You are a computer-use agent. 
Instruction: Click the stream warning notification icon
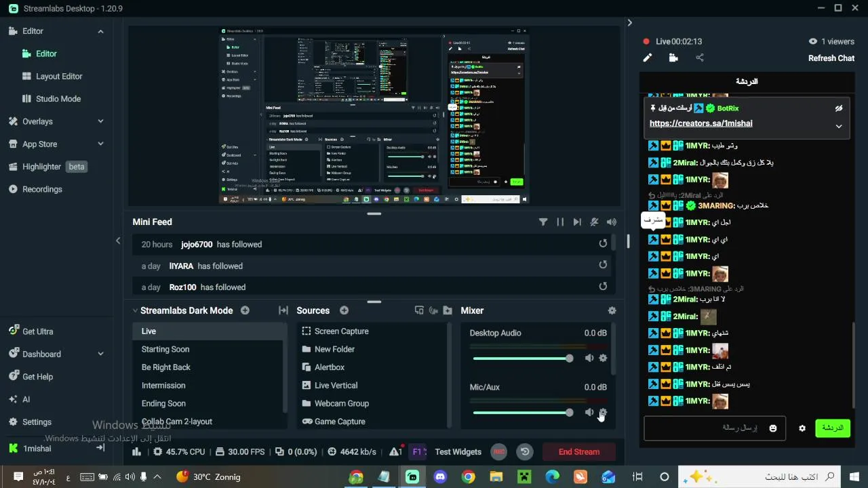[396, 451]
